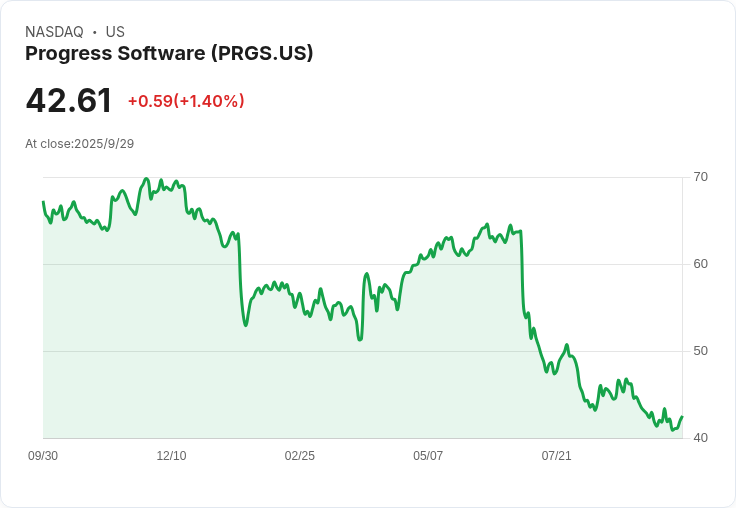Select the NASDAQ exchange label
The height and width of the screenshot is (508, 736).
[54, 32]
